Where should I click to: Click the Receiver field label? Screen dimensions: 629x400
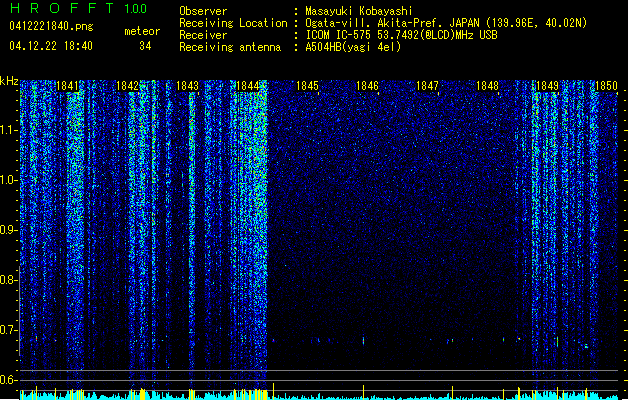pos(203,35)
